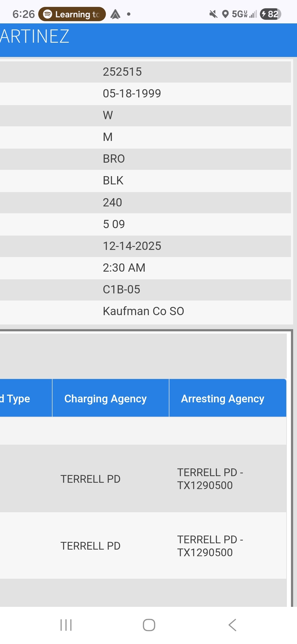Tap the booking number 252515
This screenshot has height=644, width=297.
pos(122,72)
